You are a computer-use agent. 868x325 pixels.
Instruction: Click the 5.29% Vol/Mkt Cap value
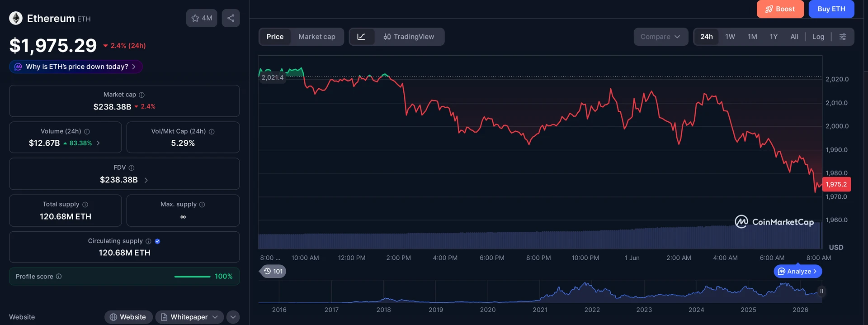(183, 143)
